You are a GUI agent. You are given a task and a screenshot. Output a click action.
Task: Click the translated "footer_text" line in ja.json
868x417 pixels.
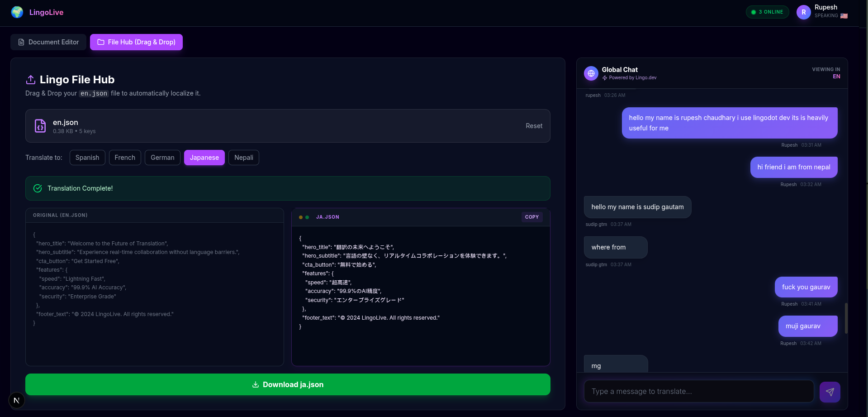(371, 318)
